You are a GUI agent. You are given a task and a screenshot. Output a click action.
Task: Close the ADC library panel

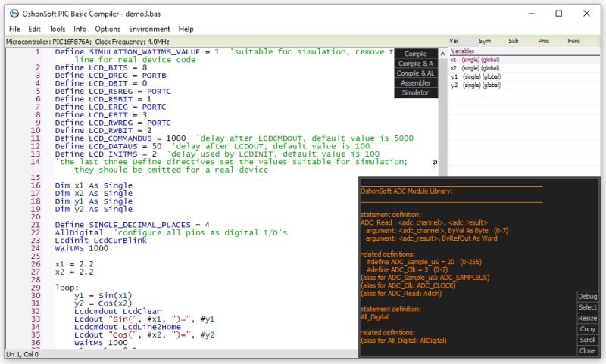click(x=588, y=351)
